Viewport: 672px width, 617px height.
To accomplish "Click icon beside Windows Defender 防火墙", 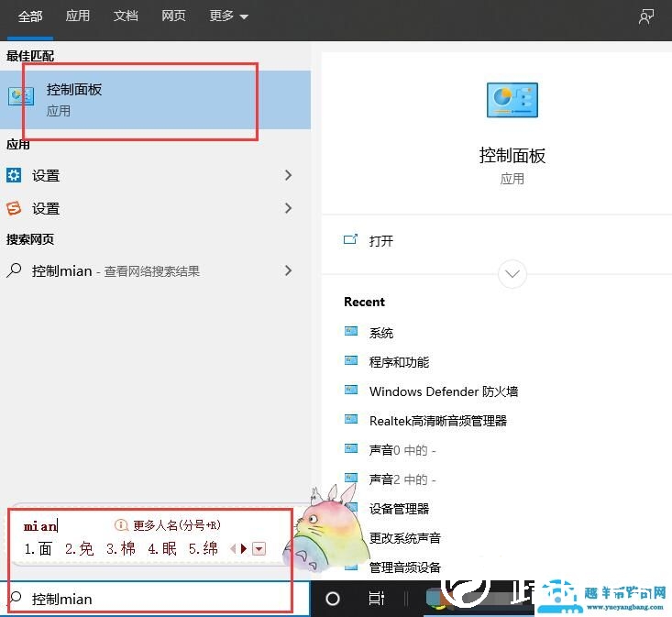I will (x=351, y=390).
